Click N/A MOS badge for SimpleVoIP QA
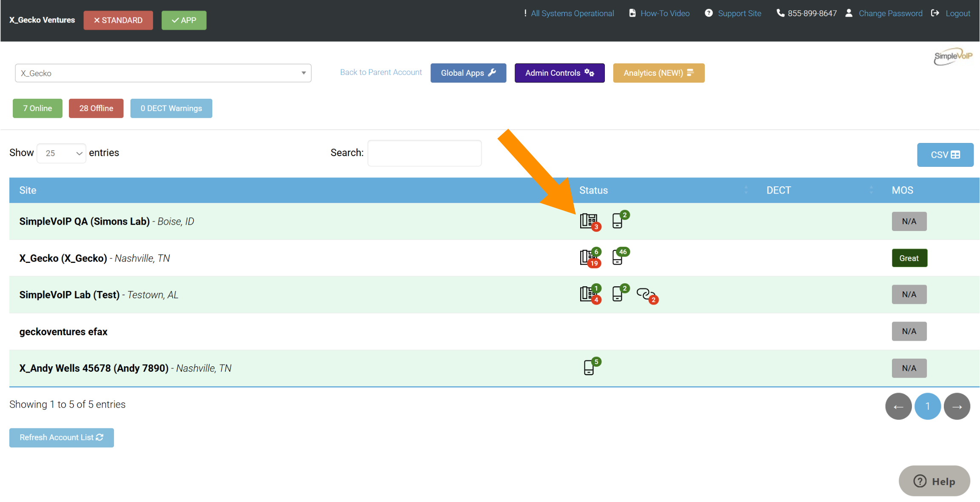Image resolution: width=980 pixels, height=502 pixels. (909, 221)
